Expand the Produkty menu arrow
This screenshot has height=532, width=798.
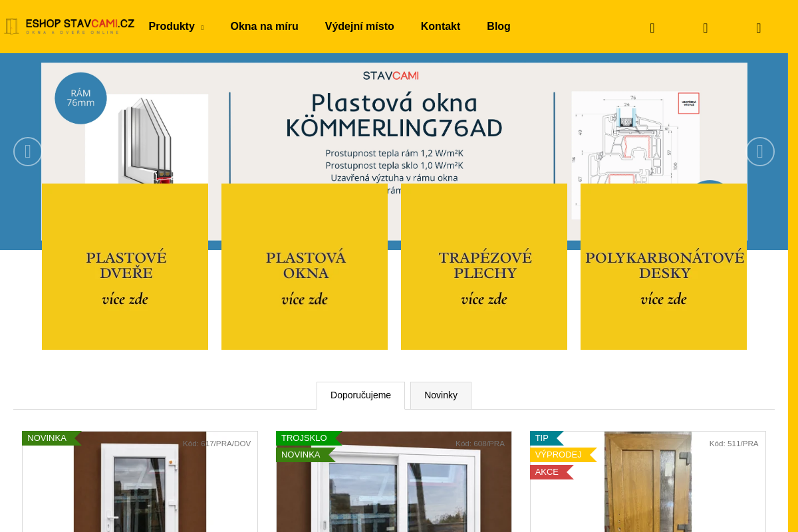pyautogui.click(x=202, y=27)
